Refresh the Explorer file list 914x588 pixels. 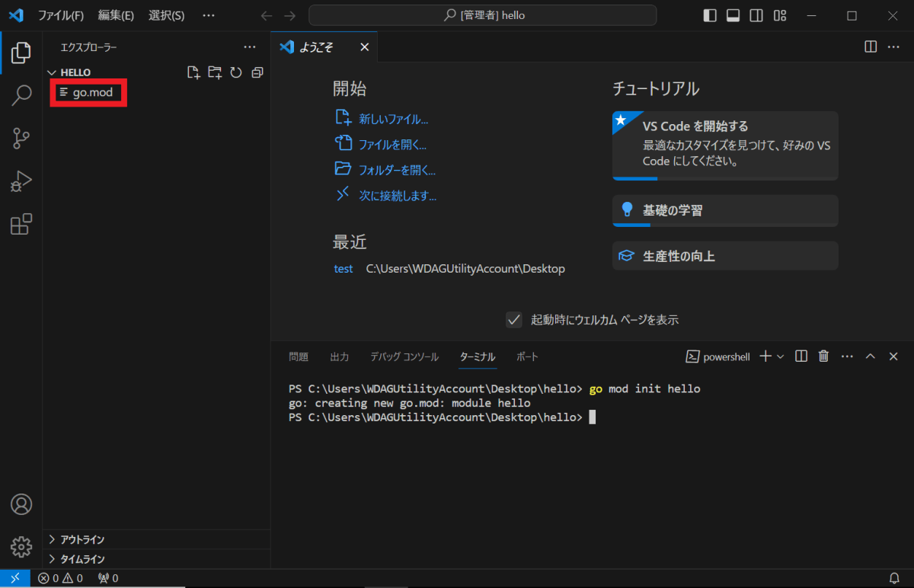[236, 72]
